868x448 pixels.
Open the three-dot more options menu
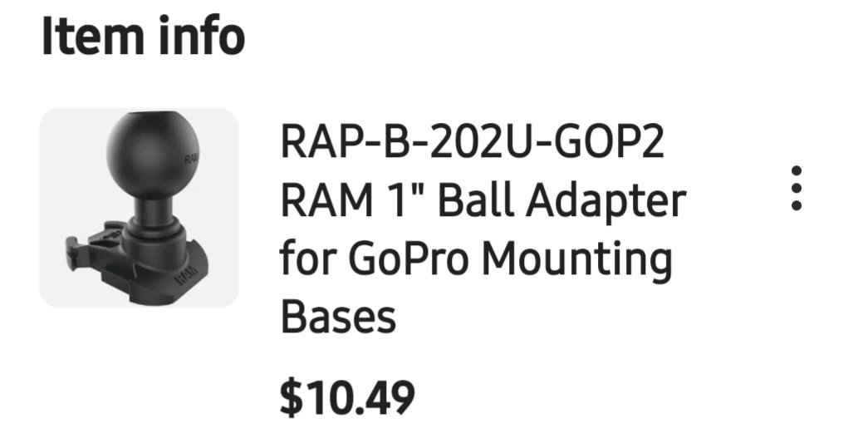(x=796, y=188)
